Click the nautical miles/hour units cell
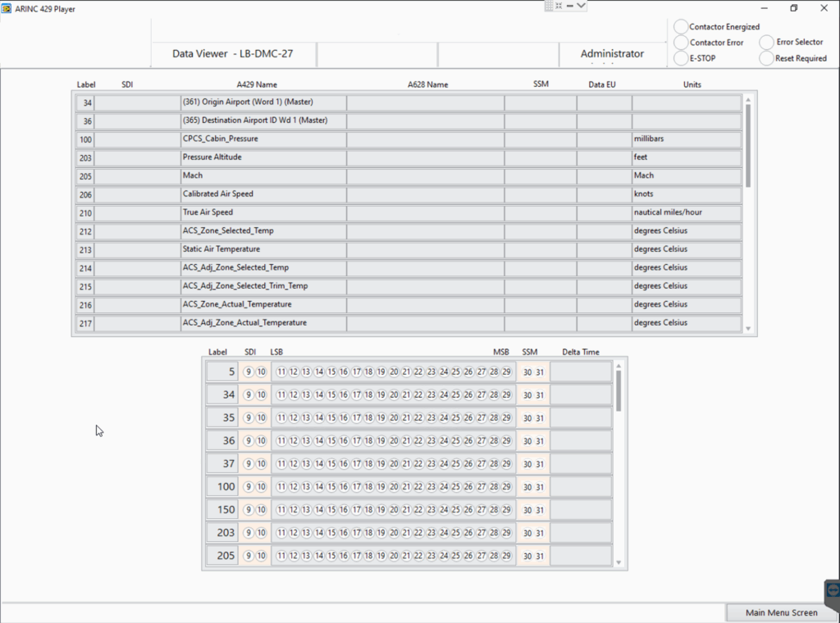Screen dimensions: 840x623 pos(687,213)
